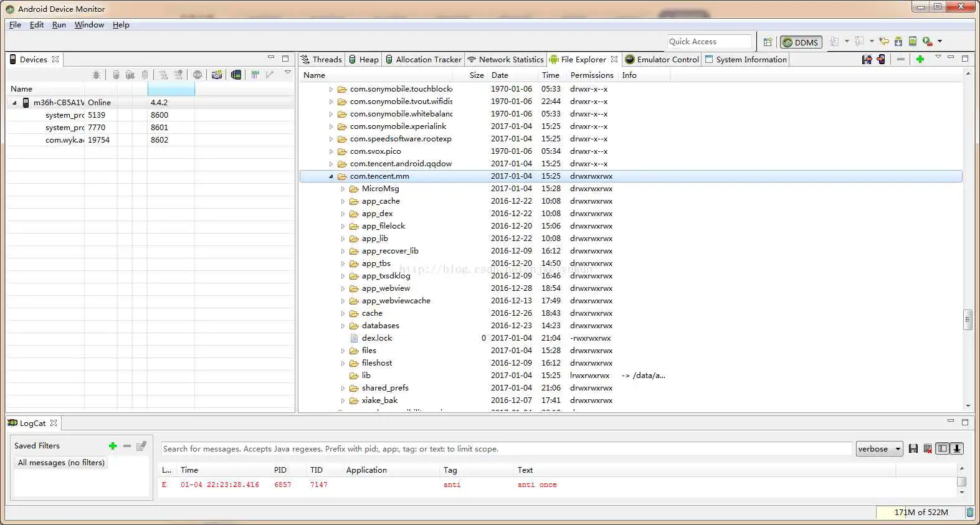Viewport: 980px width, 525px height.
Task: Click the Permissions column header
Action: pos(592,75)
